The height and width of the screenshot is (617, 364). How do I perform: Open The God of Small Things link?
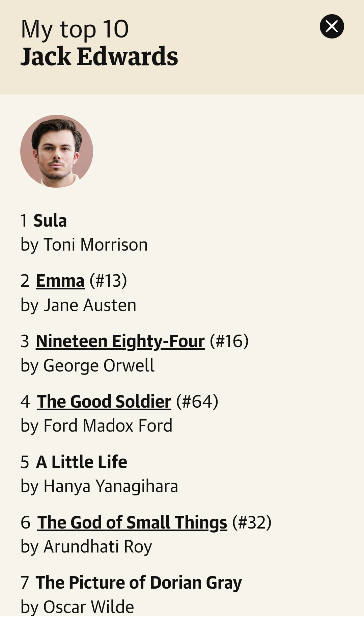tap(132, 522)
